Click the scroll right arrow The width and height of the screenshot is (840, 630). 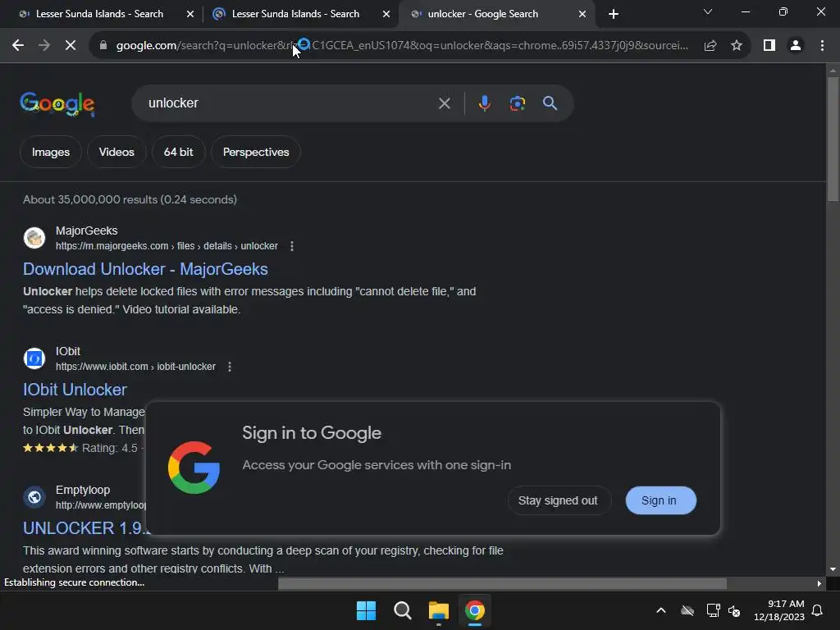pos(819,583)
